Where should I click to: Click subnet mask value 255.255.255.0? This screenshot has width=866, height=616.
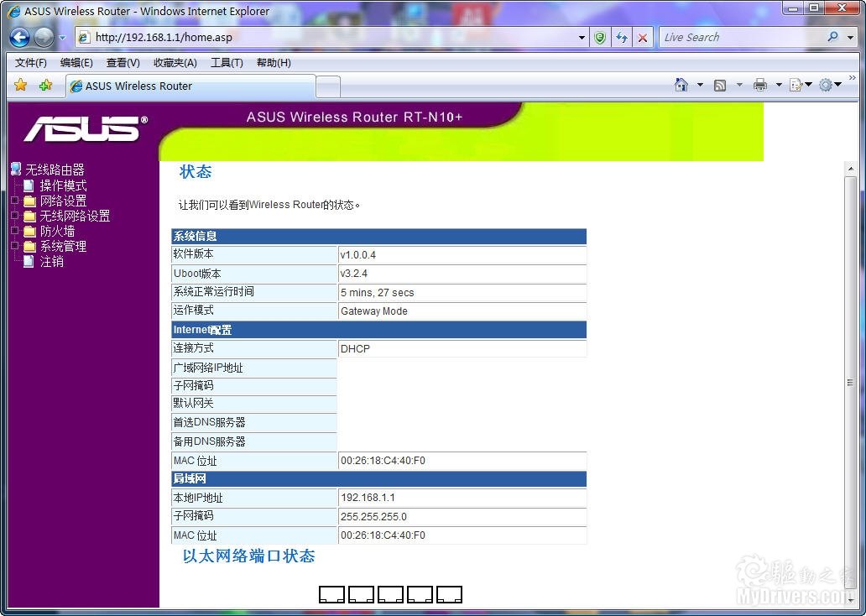(x=373, y=517)
